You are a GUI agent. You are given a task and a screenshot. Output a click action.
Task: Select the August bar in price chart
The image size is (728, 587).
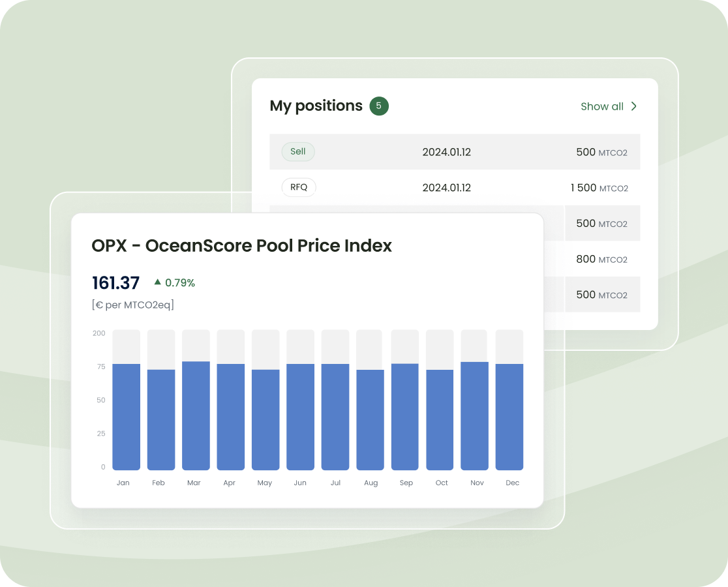370,419
